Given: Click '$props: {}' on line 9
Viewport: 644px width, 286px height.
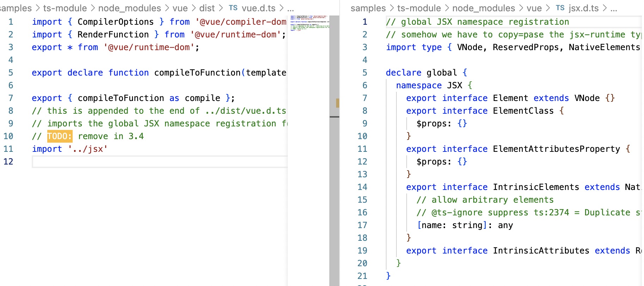Looking at the screenshot, I should click(442, 124).
